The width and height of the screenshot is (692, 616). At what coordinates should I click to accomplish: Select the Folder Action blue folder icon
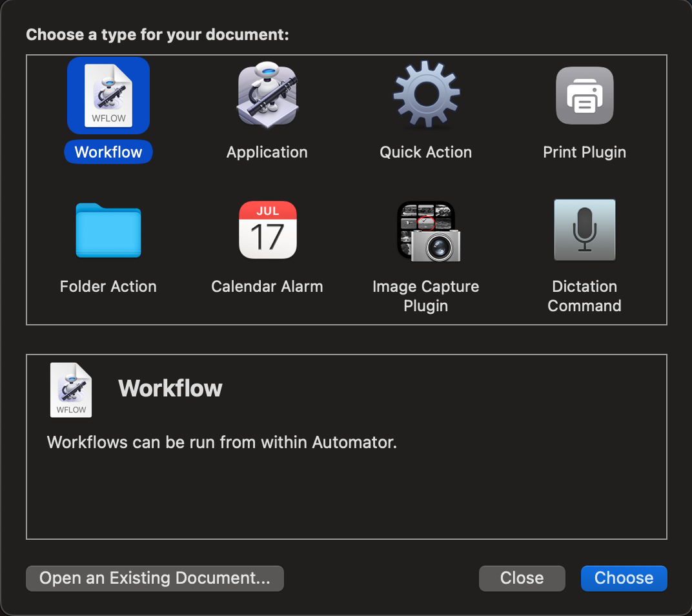click(x=108, y=230)
